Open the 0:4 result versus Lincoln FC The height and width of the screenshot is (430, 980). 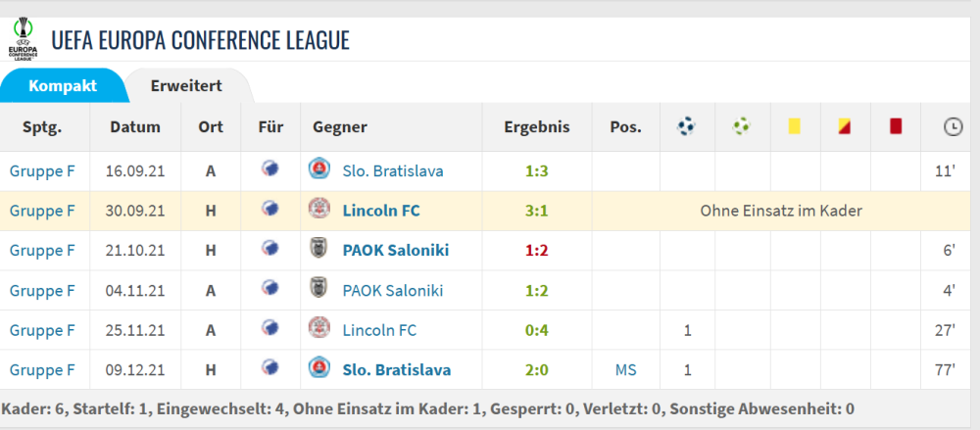(536, 330)
